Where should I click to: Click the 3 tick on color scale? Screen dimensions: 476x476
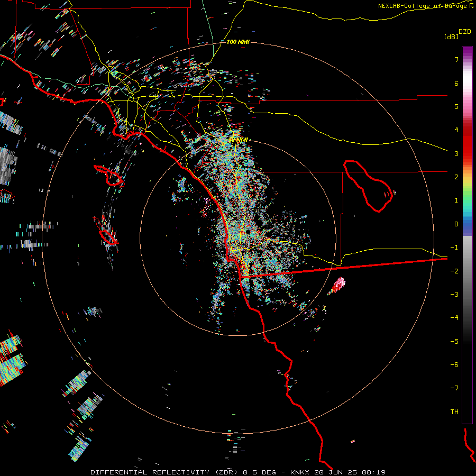tap(456, 153)
